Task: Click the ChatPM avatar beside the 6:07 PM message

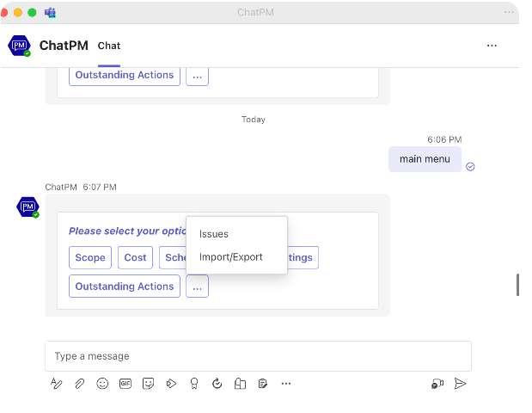Action: (28, 206)
